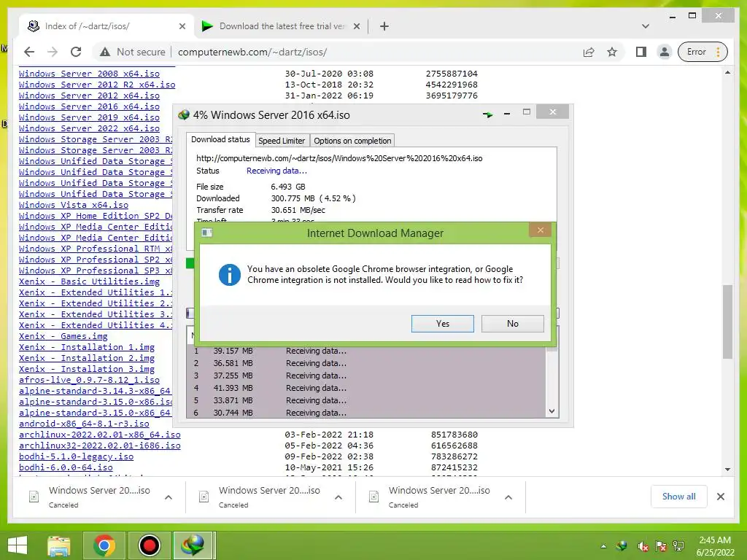Open android-x86_64-8.1-r3.iso link
The height and width of the screenshot is (560, 747).
[84, 424]
